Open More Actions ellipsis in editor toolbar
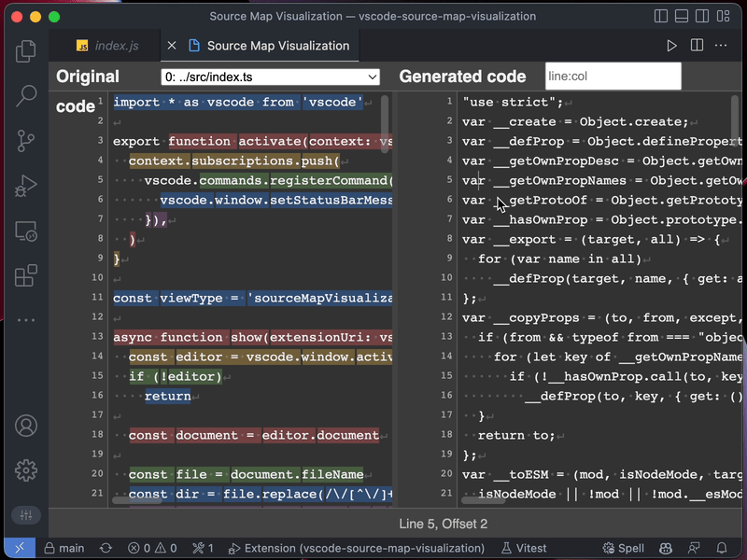Image resolution: width=747 pixels, height=560 pixels. tap(721, 46)
